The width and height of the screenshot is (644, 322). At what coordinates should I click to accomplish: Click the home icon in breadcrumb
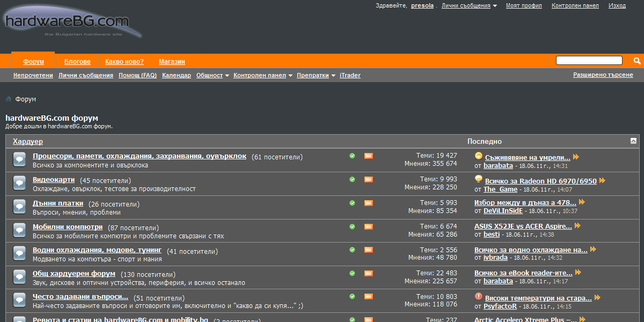pyautogui.click(x=9, y=99)
